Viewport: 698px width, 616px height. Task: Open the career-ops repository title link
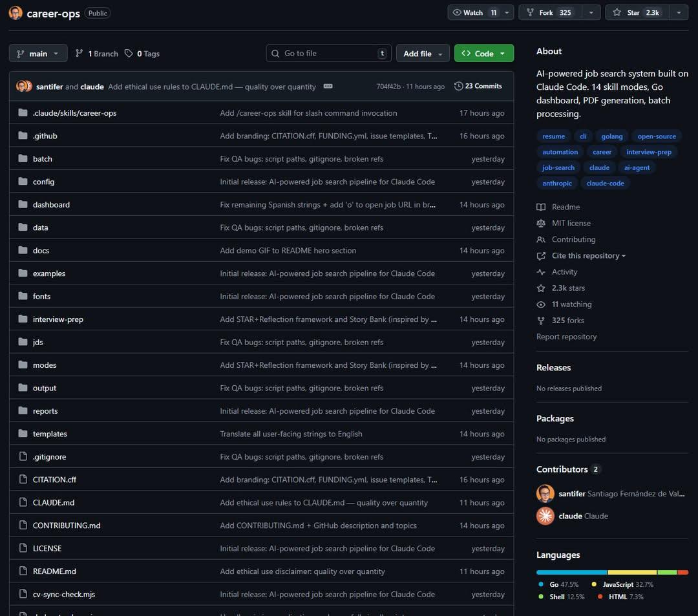[x=54, y=14]
